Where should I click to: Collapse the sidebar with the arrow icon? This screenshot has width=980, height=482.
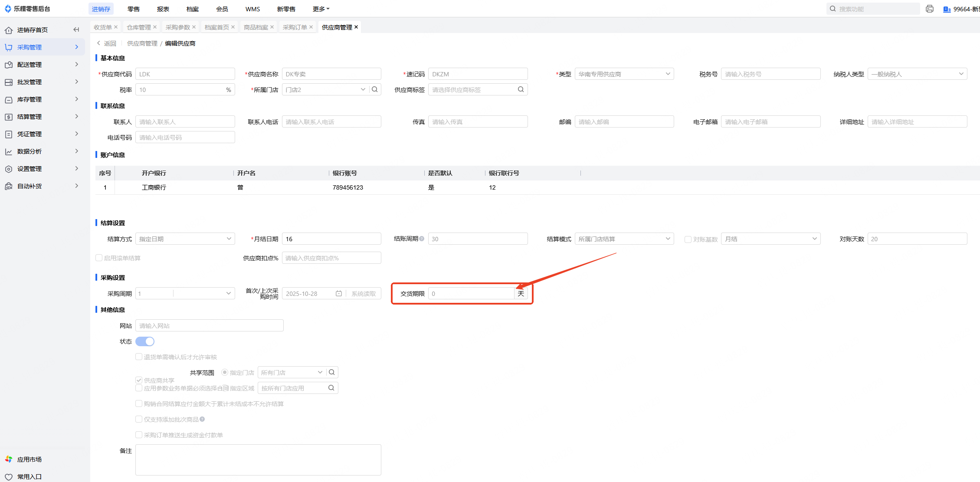(76, 30)
